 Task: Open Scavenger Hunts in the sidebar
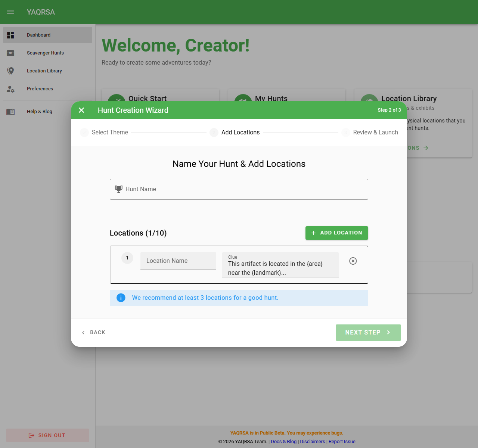point(48,53)
